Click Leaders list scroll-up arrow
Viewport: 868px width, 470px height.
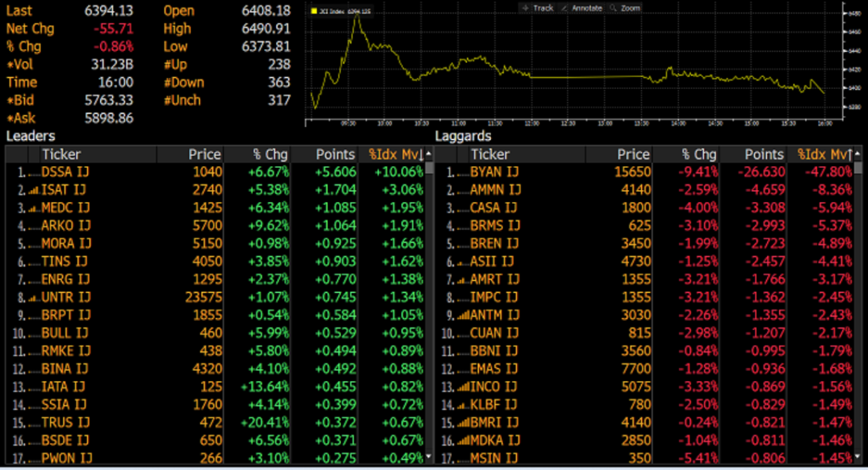pyautogui.click(x=428, y=153)
